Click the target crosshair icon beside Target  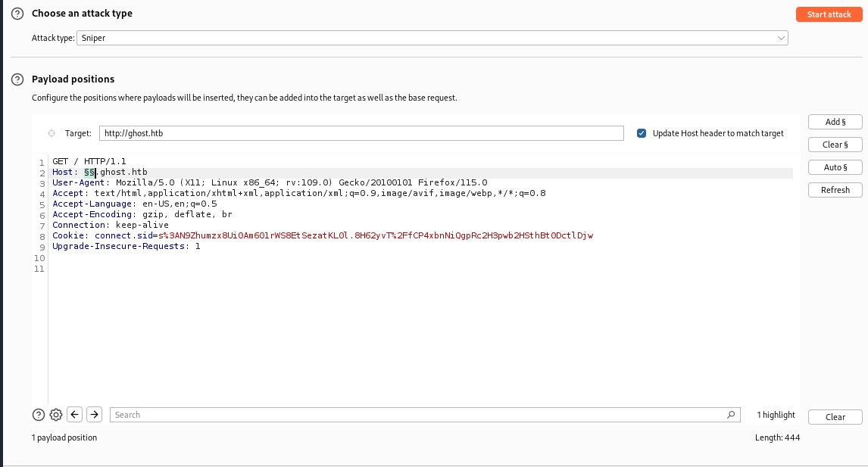(52, 133)
